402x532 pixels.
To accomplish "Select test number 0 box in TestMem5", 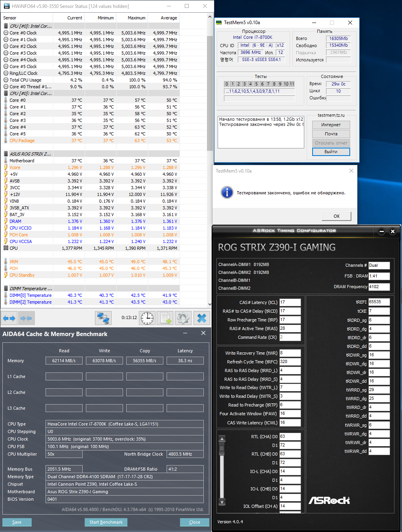I will point(227,84).
